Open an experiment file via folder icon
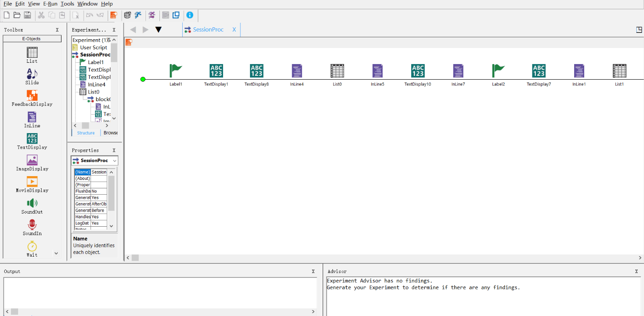Image resolution: width=644 pixels, height=316 pixels. click(17, 15)
